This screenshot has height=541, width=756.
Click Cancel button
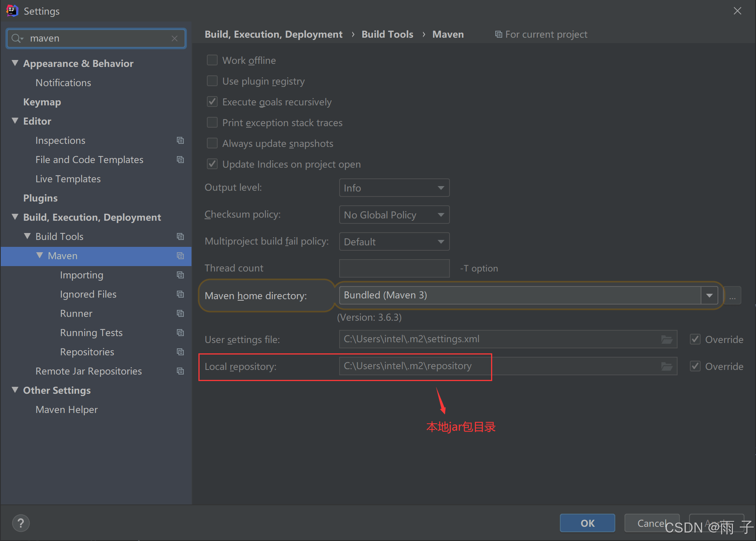[x=652, y=523]
